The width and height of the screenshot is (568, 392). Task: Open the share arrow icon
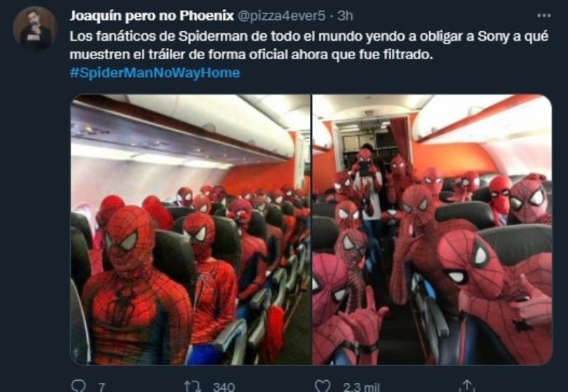coord(467,385)
